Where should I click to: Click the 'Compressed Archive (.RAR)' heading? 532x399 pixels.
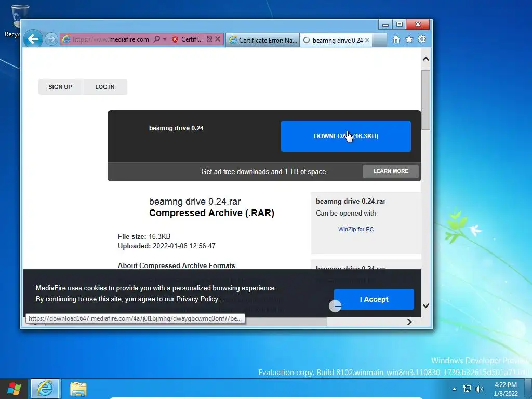click(x=212, y=213)
